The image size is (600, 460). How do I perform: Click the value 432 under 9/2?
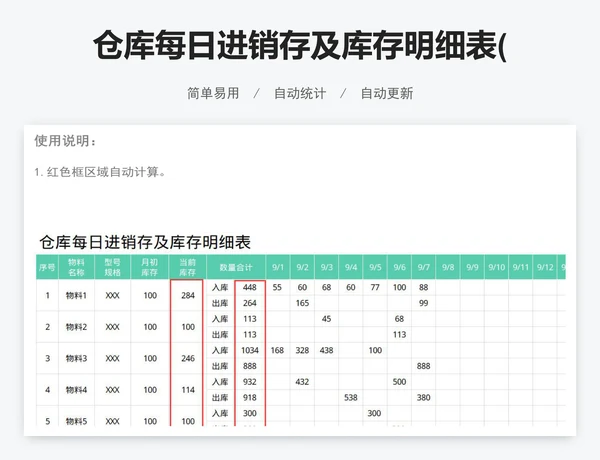click(x=302, y=382)
